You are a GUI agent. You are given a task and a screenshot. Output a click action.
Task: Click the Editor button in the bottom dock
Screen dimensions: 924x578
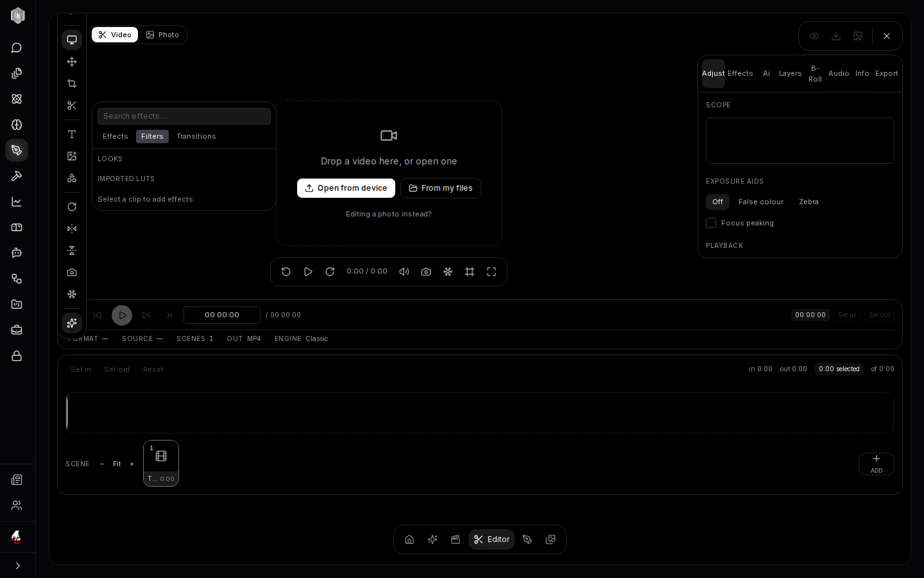[x=492, y=539]
